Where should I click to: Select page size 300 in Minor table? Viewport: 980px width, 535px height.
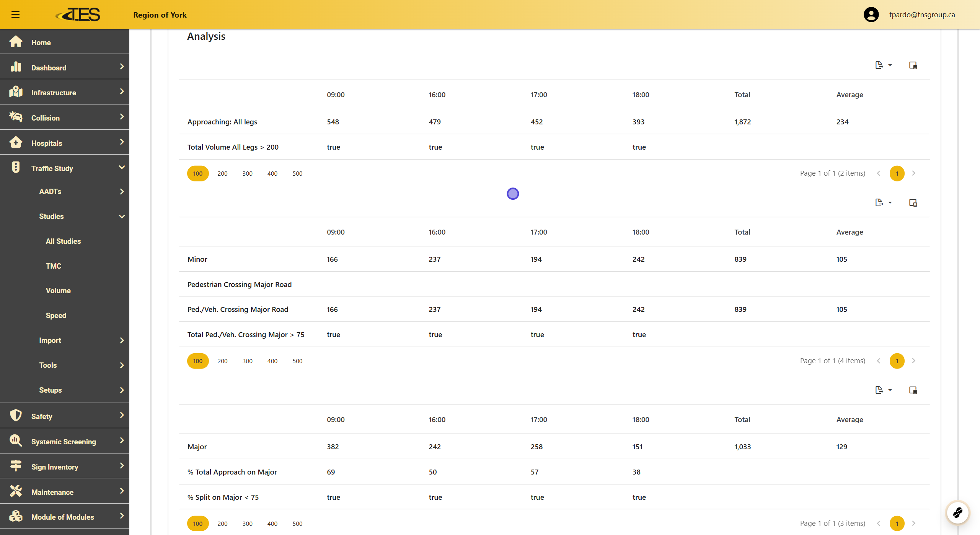coord(247,361)
